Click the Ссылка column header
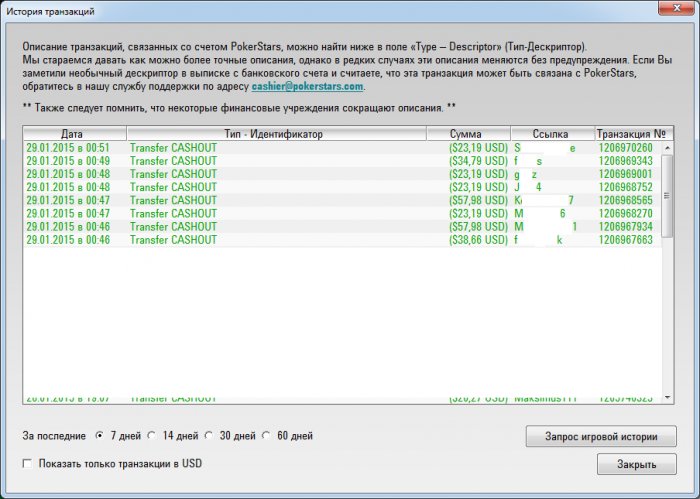The image size is (700, 499). [551, 133]
